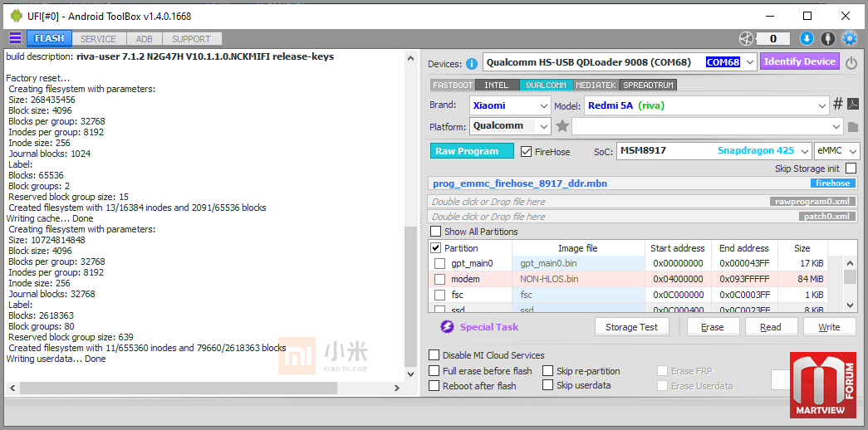The width and height of the screenshot is (868, 430).
Task: Click the Erase button
Action: [x=713, y=327]
